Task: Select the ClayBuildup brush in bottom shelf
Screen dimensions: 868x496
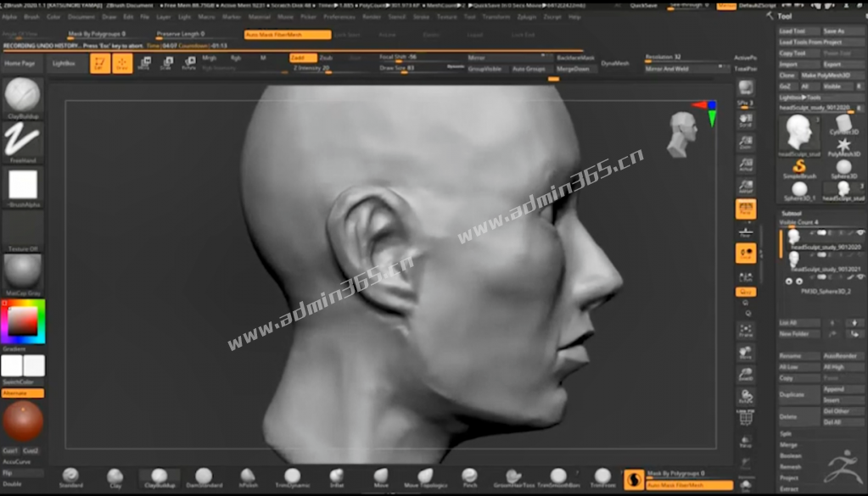Action: (x=160, y=477)
